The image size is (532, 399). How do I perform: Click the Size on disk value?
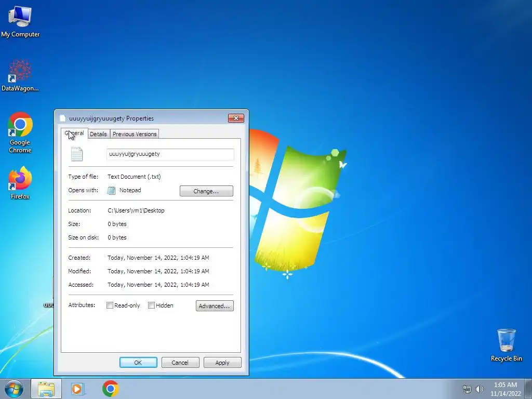point(117,237)
